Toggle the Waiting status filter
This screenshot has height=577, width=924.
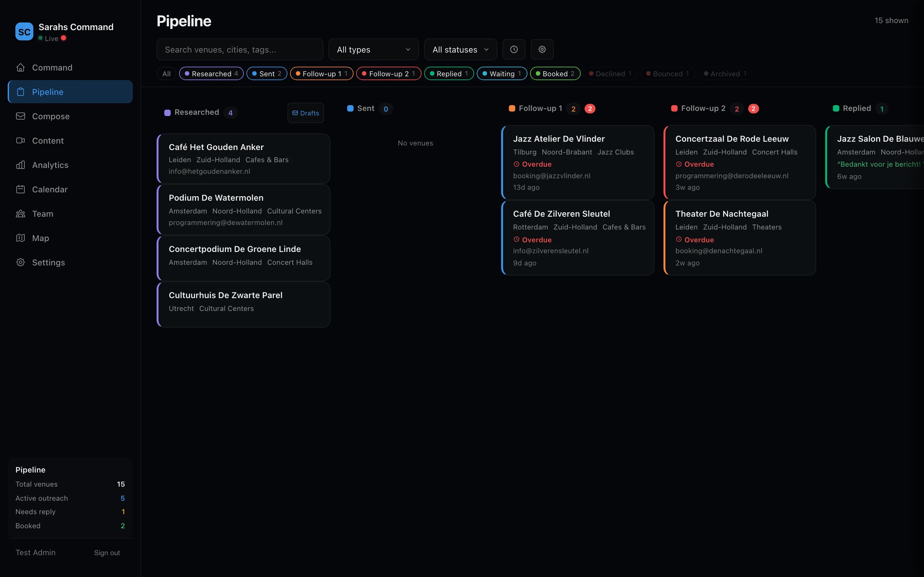[501, 73]
